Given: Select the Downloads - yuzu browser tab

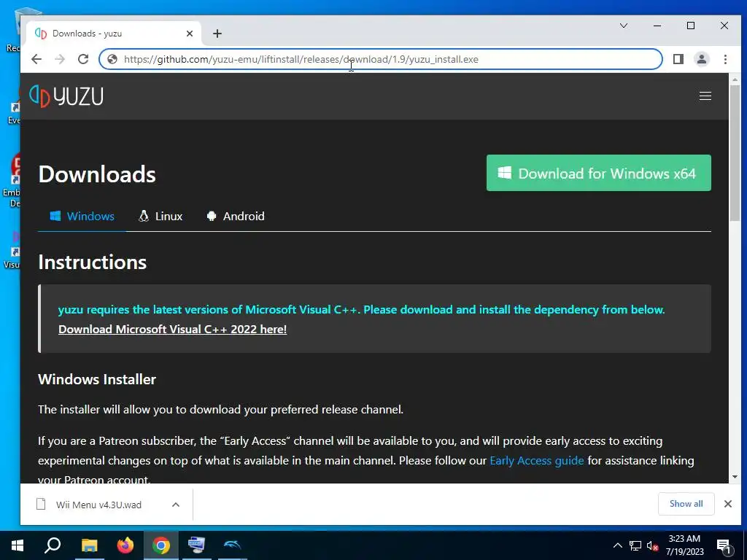Looking at the screenshot, I should pyautogui.click(x=113, y=34).
